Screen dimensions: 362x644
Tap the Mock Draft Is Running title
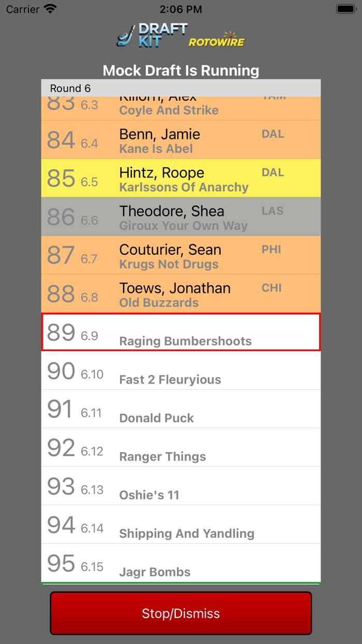pos(180,70)
